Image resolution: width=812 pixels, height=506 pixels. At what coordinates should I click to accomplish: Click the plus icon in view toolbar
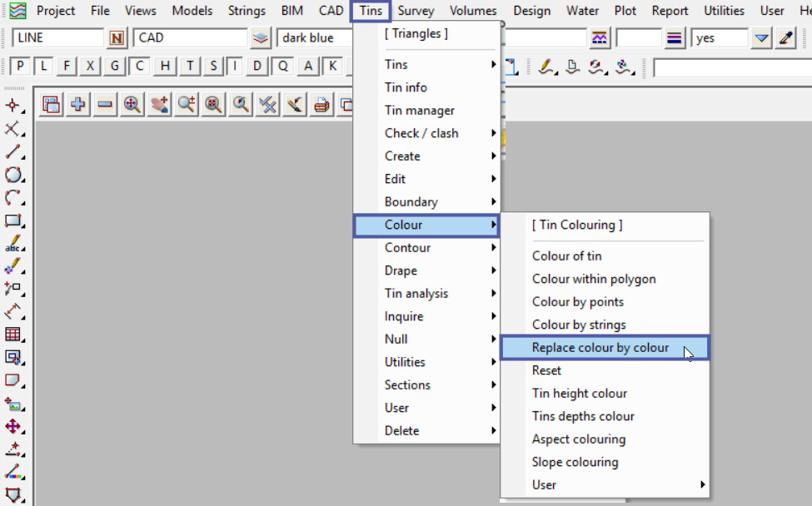coord(78,104)
